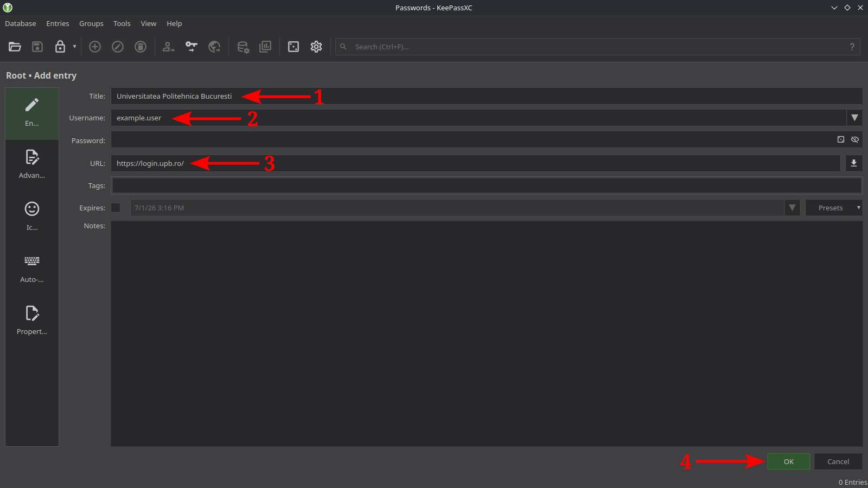Click the edit entry pencil-circle icon
Image resolution: width=868 pixels, height=488 pixels.
(x=118, y=47)
